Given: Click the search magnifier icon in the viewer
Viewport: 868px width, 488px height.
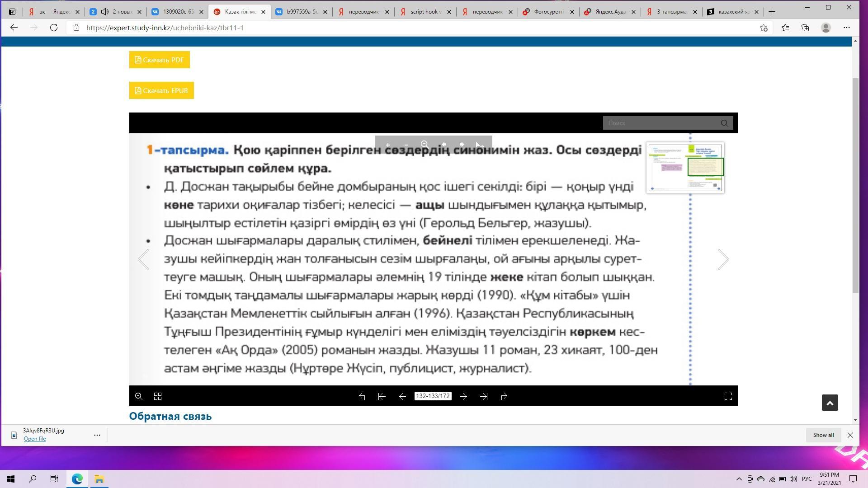Looking at the screenshot, I should [724, 123].
